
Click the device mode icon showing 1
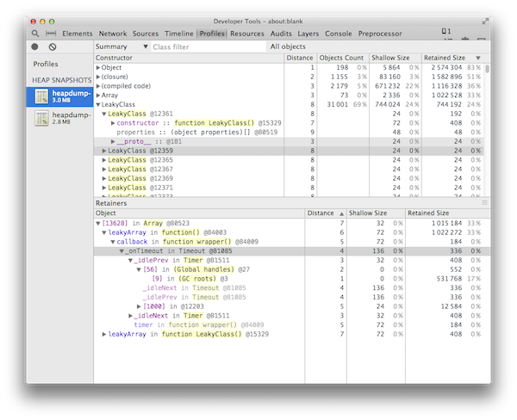[x=446, y=33]
